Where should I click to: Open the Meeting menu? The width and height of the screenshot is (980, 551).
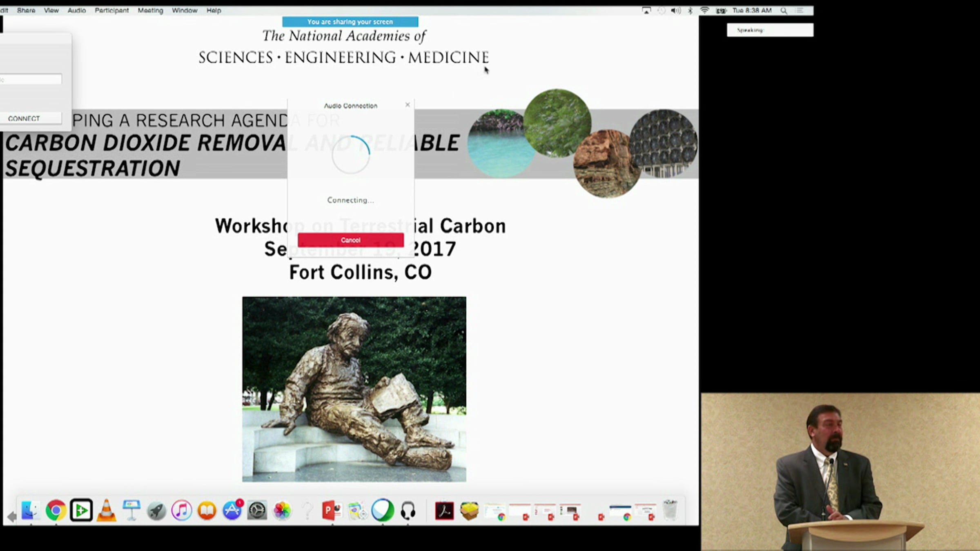[150, 11]
